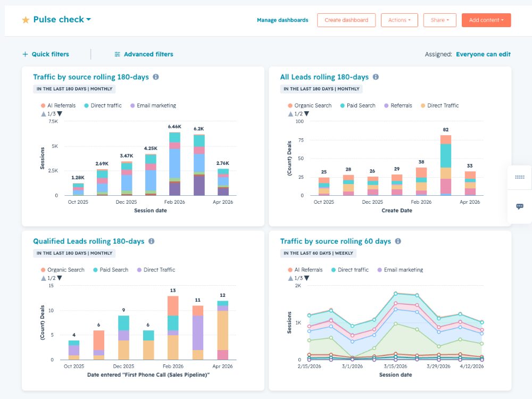Click the 2.76K Apr 2026 sessions bar
Screen dimensions: 532x399
tap(223, 182)
